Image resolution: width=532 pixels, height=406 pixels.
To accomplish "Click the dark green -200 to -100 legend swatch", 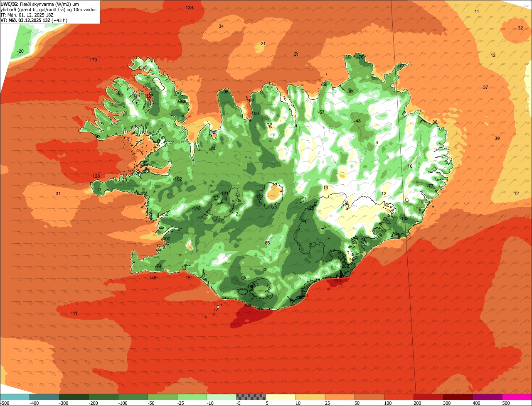I will point(103,397).
